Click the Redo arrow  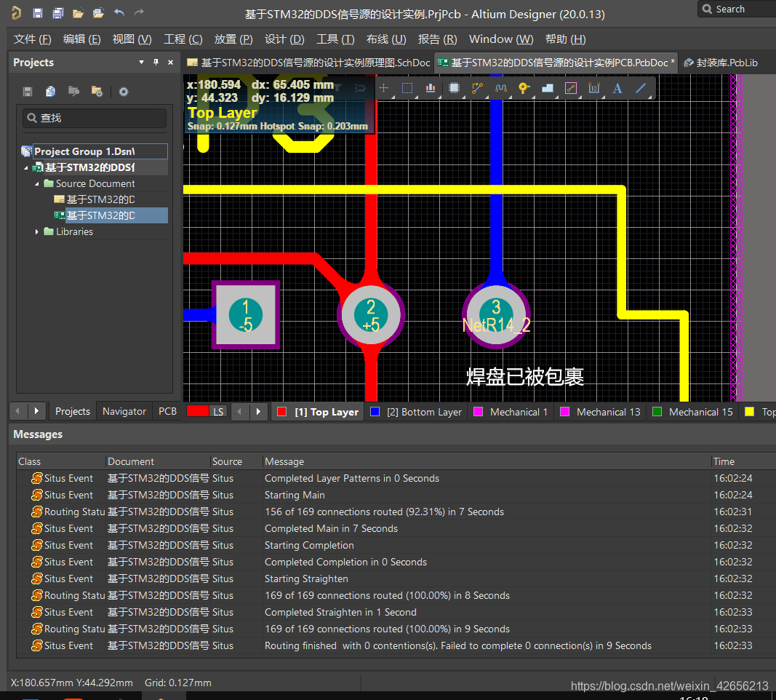(139, 13)
